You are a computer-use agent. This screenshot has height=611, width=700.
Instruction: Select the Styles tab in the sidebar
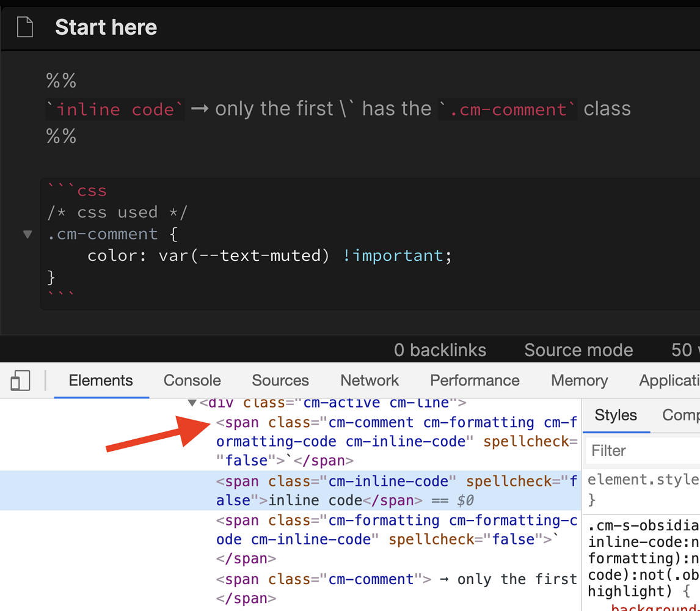click(616, 415)
